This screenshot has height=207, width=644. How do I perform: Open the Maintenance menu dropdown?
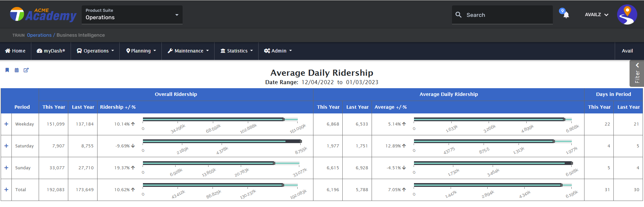click(188, 51)
